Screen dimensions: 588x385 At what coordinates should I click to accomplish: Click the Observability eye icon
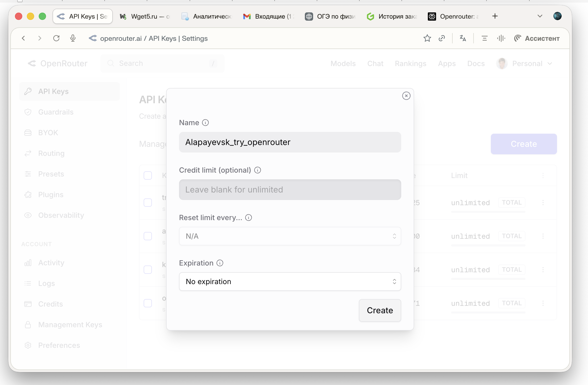click(x=28, y=215)
